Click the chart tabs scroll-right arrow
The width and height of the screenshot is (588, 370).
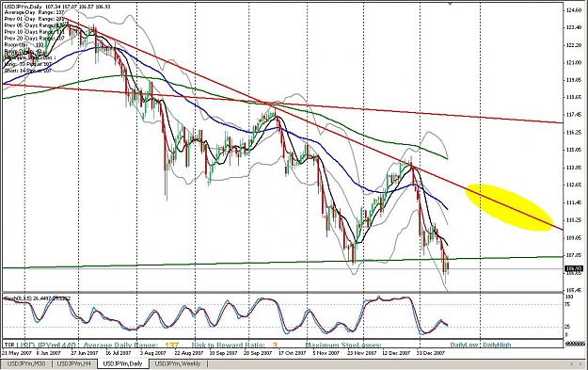(x=580, y=364)
